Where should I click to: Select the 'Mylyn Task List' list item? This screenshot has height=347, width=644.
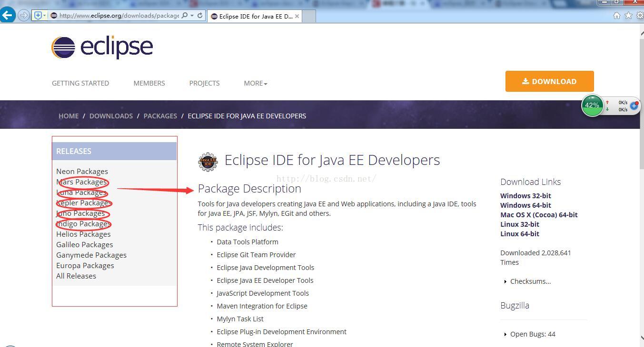pos(240,318)
